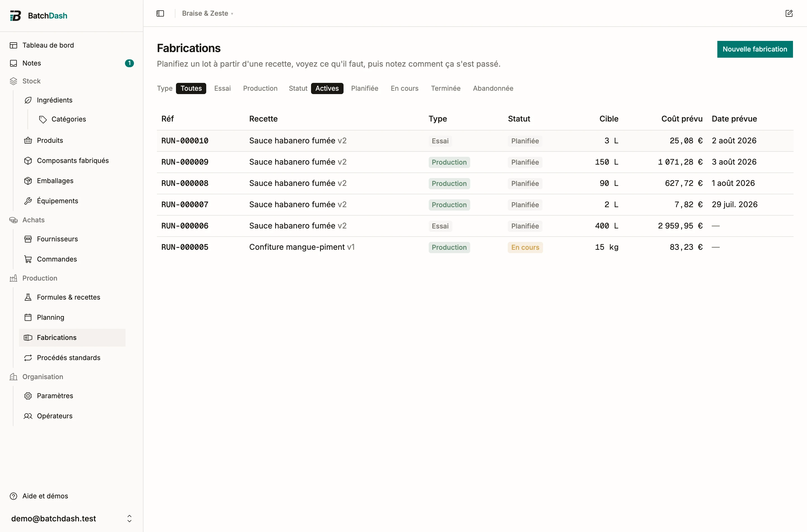Click the Stock section label
The height and width of the screenshot is (532, 807).
coord(31,81)
